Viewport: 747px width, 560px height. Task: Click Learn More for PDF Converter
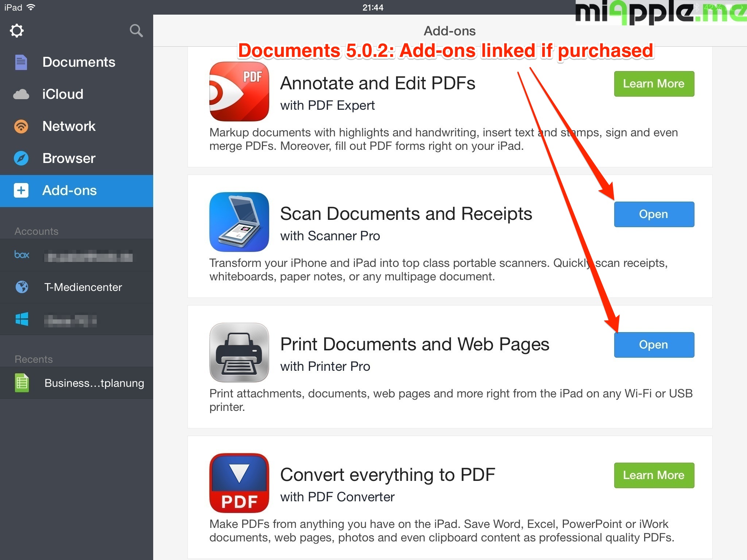click(x=654, y=475)
